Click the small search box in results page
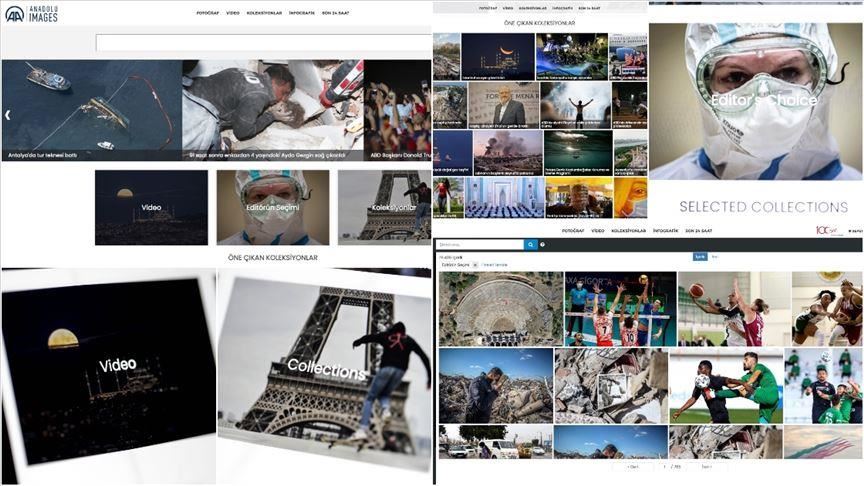 pos(480,244)
